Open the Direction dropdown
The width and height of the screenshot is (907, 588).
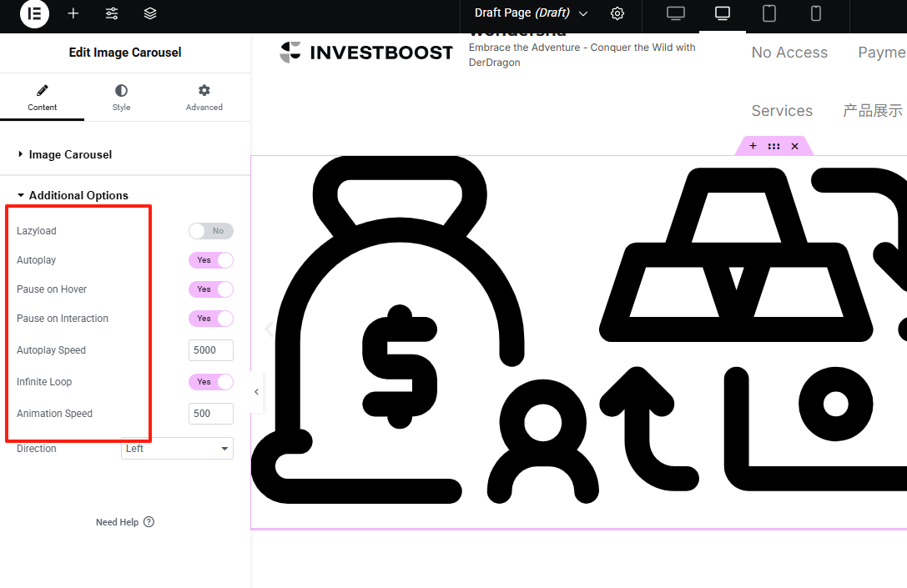pos(177,449)
